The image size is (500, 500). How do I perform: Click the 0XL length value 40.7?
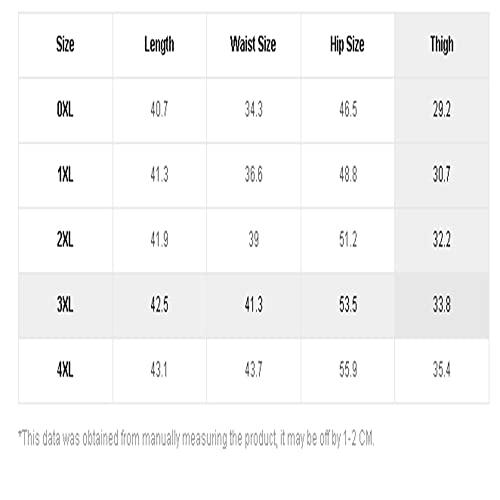(x=159, y=110)
